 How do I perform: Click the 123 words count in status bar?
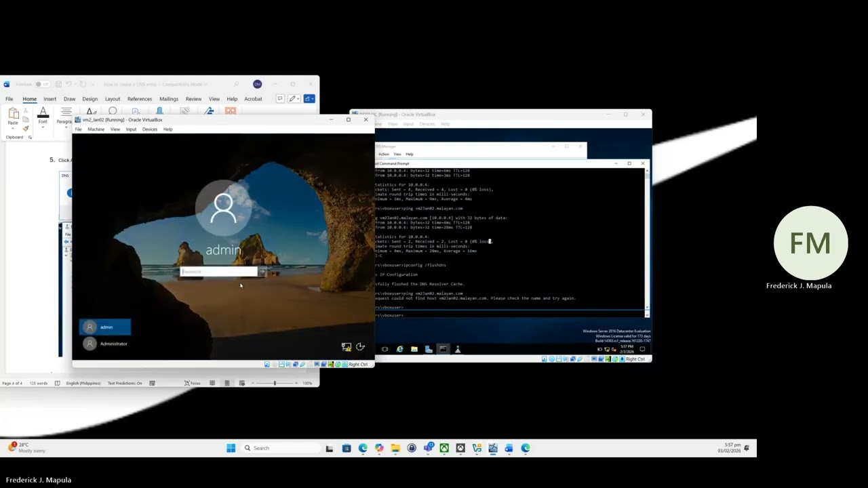39,383
